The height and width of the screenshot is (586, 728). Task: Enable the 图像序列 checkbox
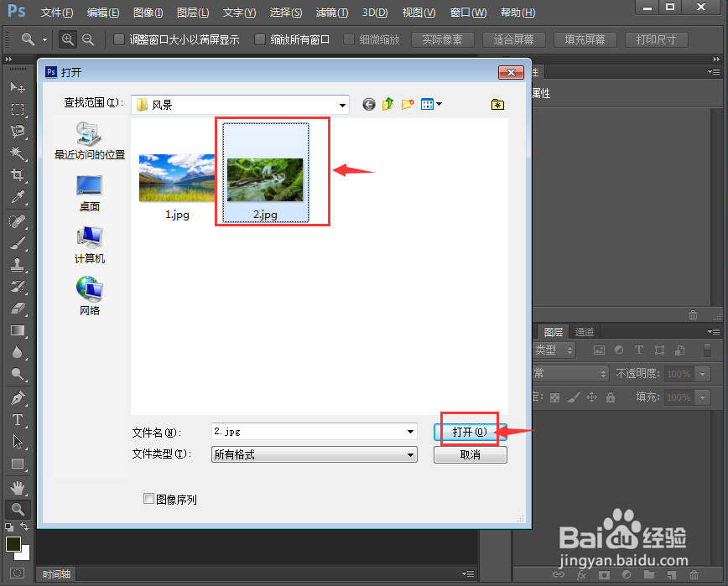(148, 499)
